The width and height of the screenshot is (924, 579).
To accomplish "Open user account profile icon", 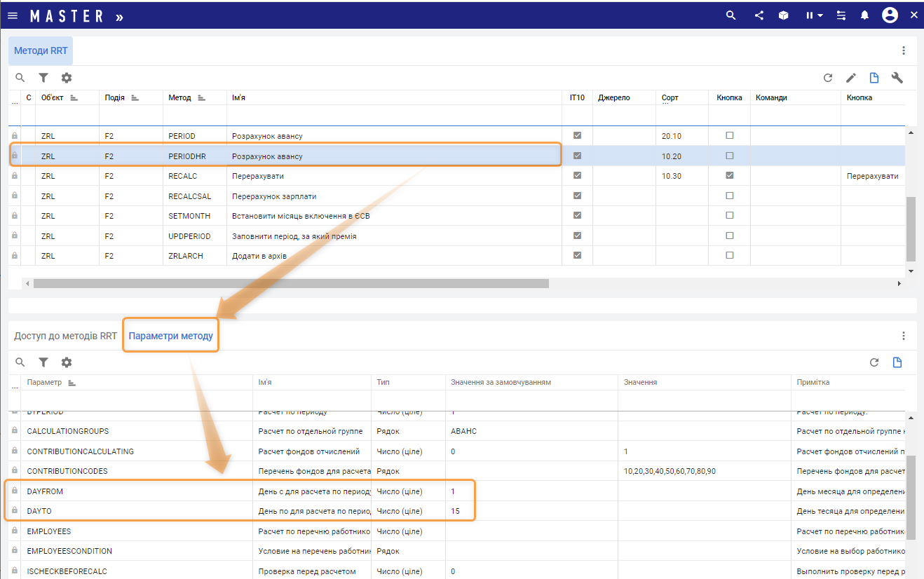I will (890, 15).
